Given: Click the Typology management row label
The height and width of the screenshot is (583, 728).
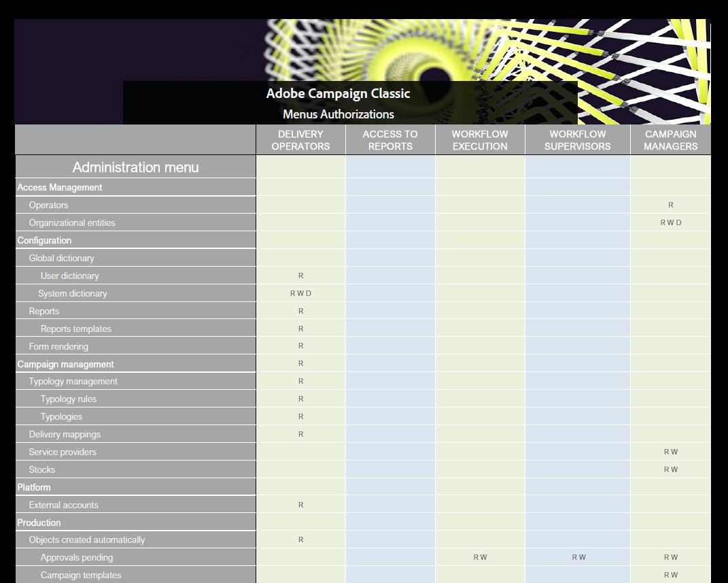Looking at the screenshot, I should [x=73, y=381].
